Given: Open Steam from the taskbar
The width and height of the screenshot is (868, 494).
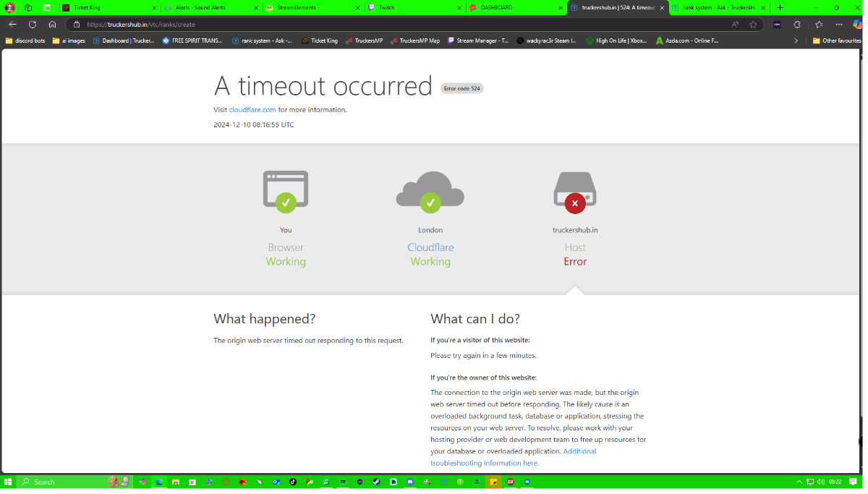Looking at the screenshot, I should coord(376,482).
